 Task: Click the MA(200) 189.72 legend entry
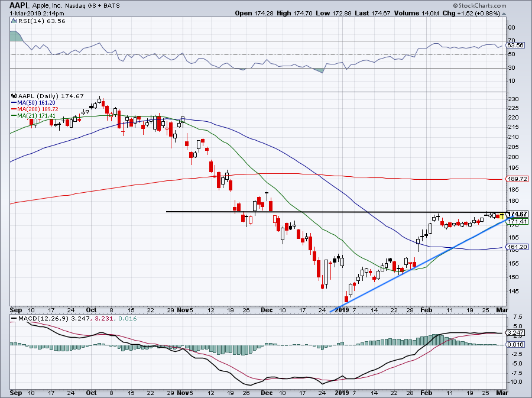[35, 109]
